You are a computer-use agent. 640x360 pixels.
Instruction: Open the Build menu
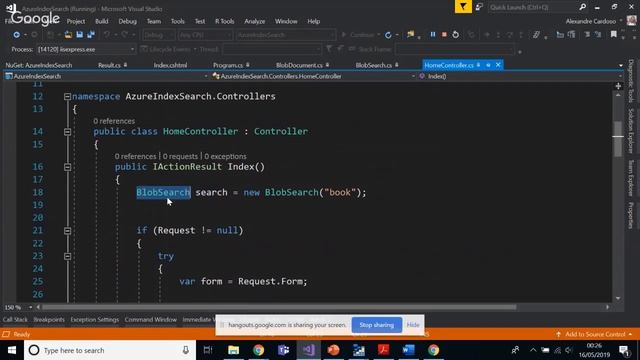coord(102,21)
